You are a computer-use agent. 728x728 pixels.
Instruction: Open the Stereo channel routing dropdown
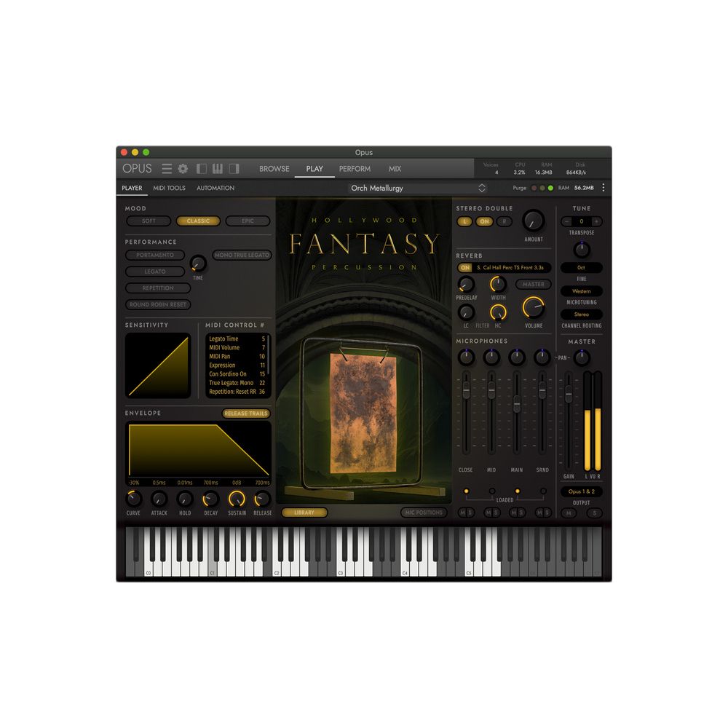[x=582, y=314]
